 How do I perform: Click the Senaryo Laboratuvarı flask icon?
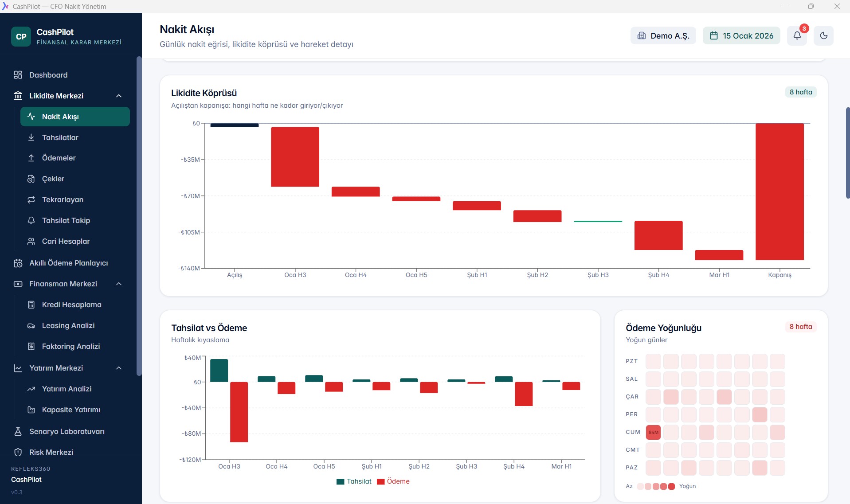[18, 431]
